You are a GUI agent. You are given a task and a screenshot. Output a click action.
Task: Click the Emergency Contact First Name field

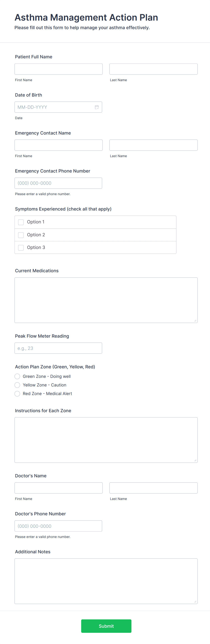(x=58, y=145)
